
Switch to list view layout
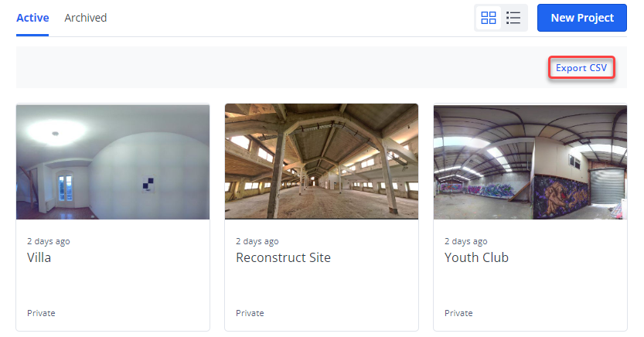click(x=513, y=18)
